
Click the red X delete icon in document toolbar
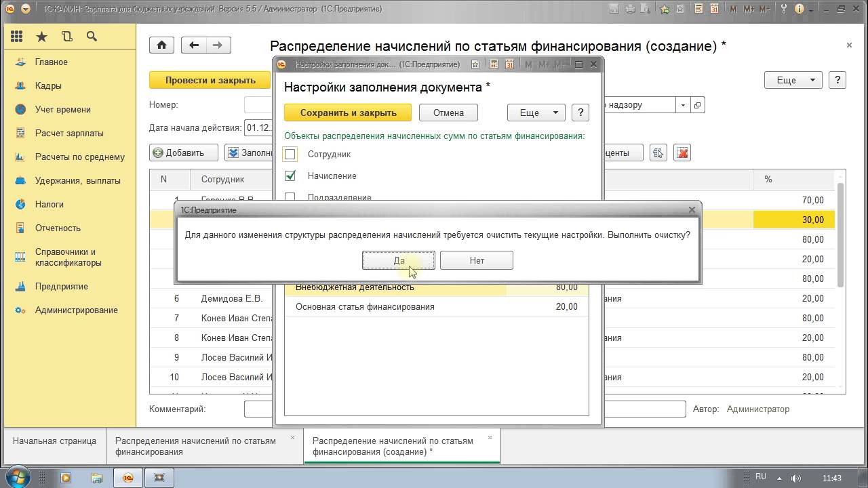tap(682, 152)
